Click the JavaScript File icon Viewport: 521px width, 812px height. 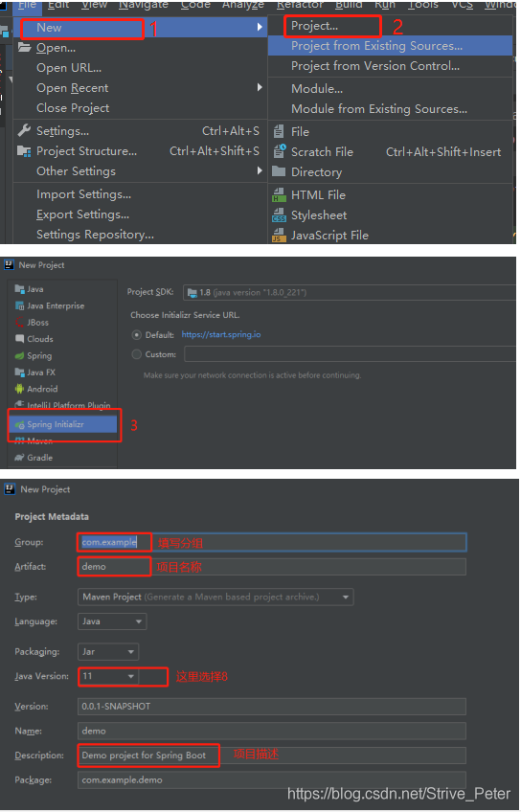point(279,236)
